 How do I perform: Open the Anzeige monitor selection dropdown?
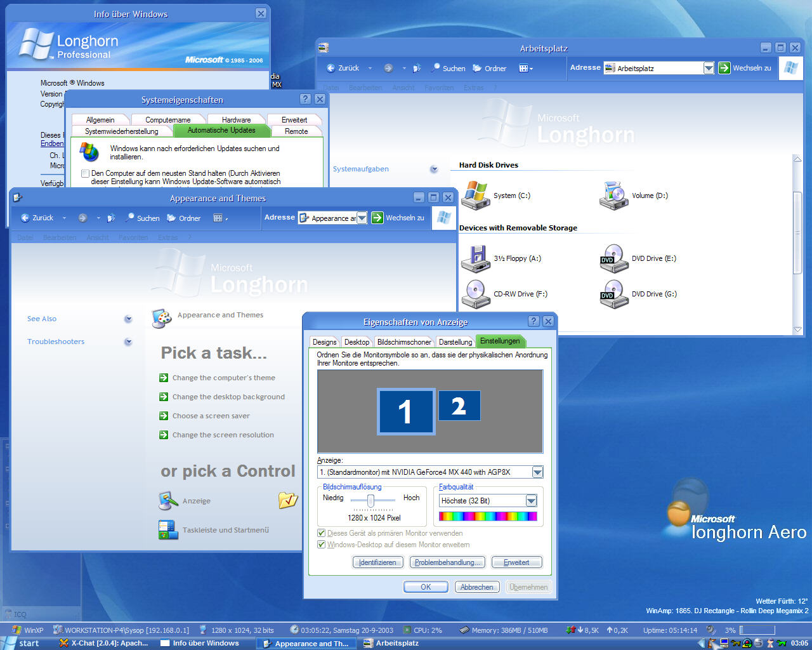[537, 472]
